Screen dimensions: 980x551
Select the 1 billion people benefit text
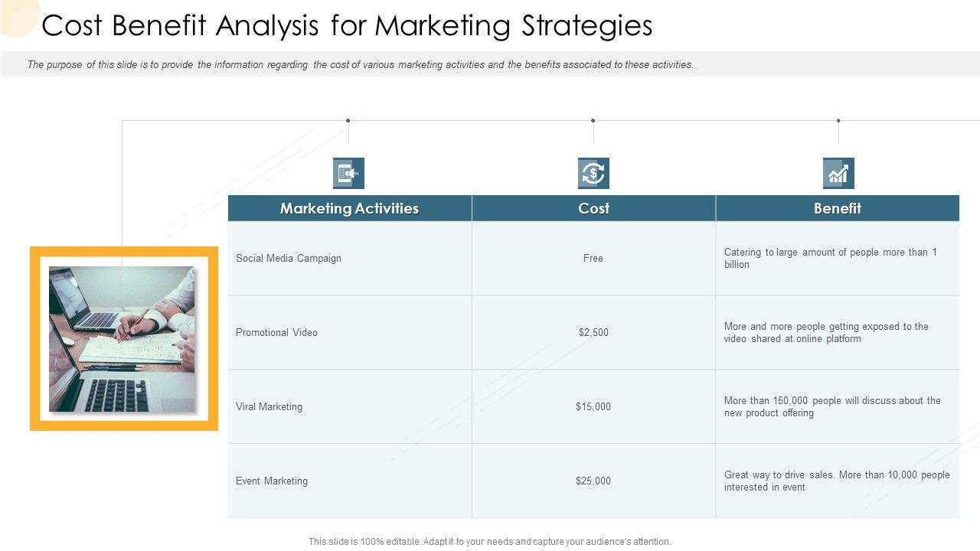[831, 259]
